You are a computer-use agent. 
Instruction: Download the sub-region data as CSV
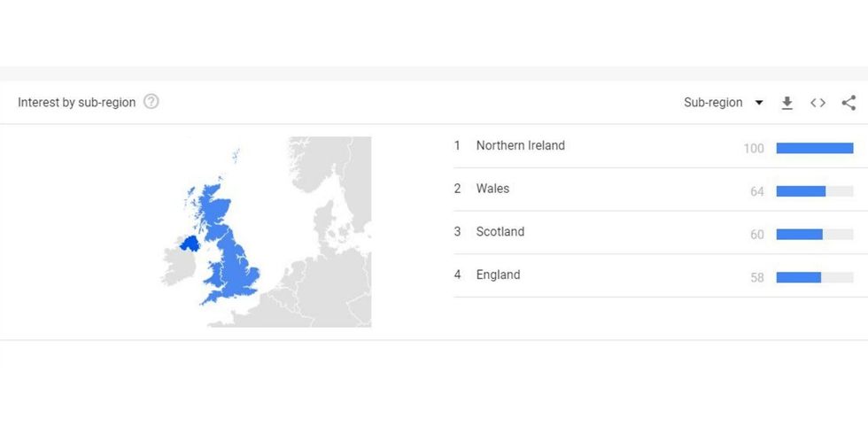(x=787, y=103)
